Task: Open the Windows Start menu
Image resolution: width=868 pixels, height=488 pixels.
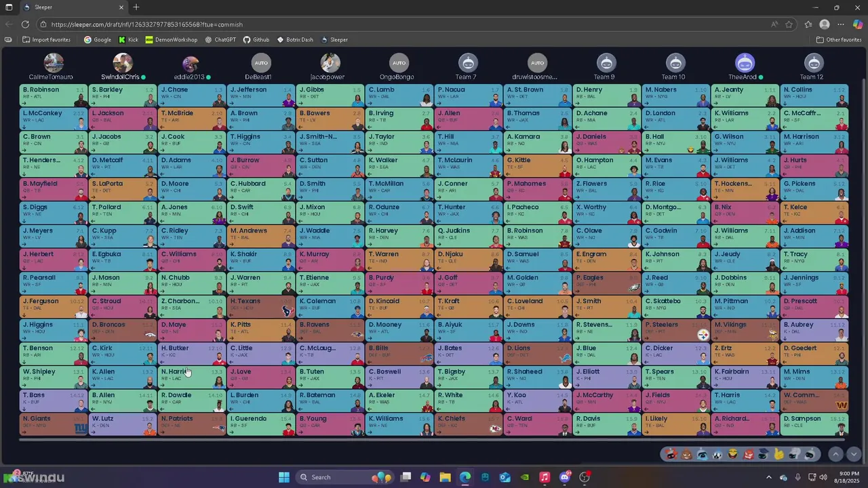Action: pos(284,477)
